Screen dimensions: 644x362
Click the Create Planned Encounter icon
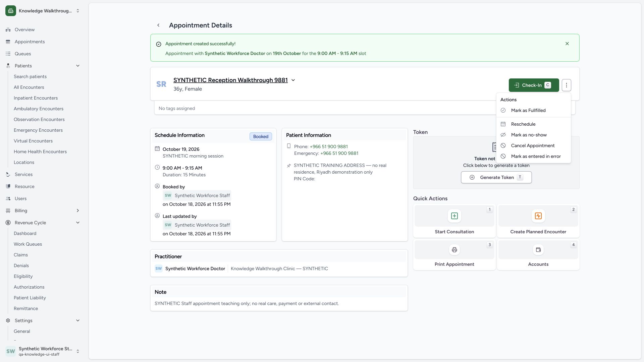[538, 216]
